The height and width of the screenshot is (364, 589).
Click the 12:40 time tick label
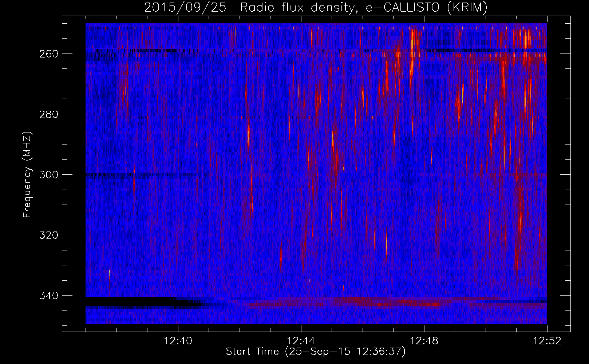tap(178, 341)
